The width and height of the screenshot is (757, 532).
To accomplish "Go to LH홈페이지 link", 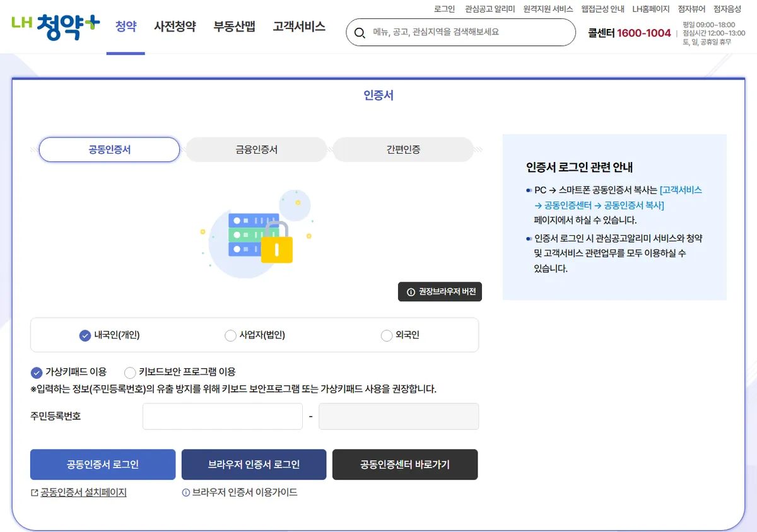I will (x=651, y=9).
